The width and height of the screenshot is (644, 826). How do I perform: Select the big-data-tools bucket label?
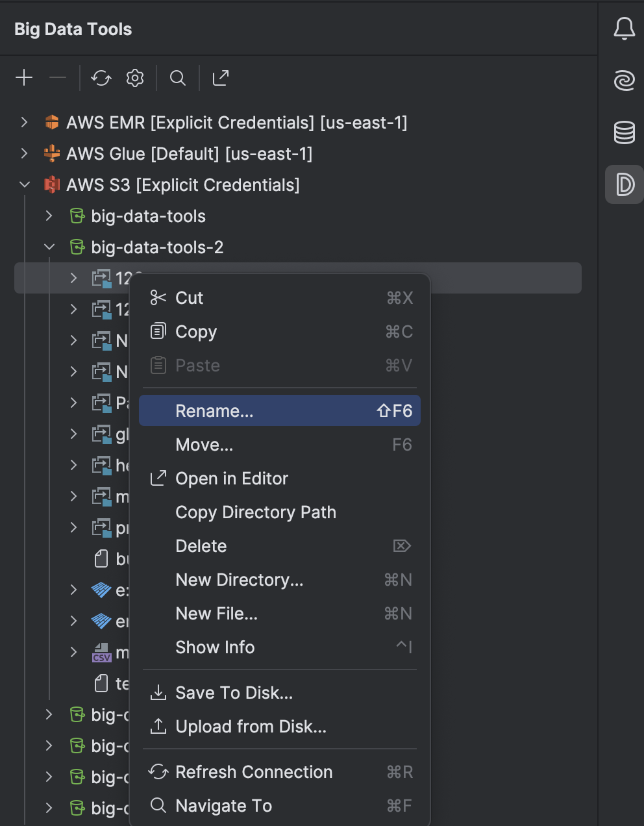[x=148, y=216]
